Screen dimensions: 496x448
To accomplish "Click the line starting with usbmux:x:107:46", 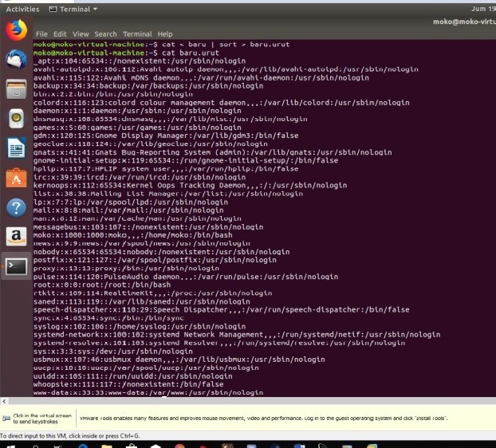I will click(179, 360).
